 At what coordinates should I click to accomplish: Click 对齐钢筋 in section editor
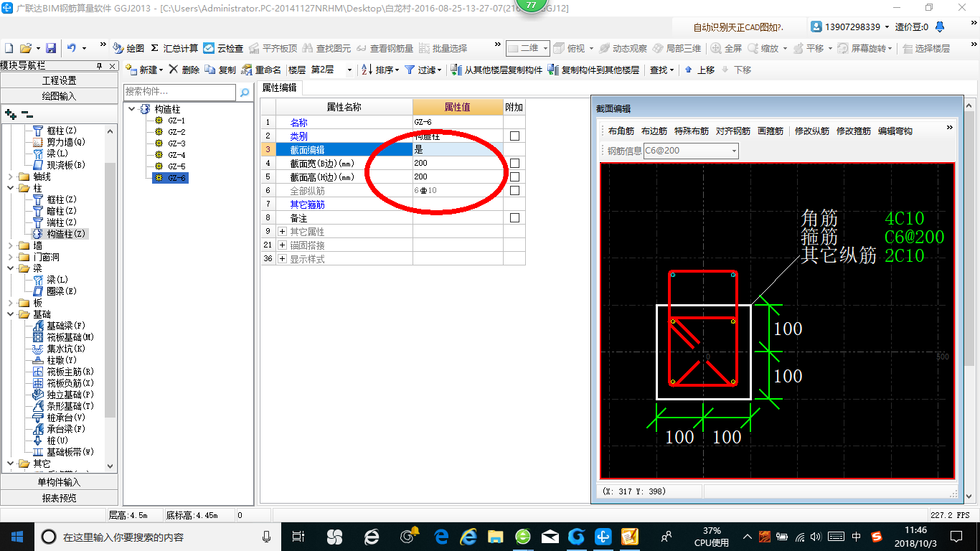tap(733, 131)
